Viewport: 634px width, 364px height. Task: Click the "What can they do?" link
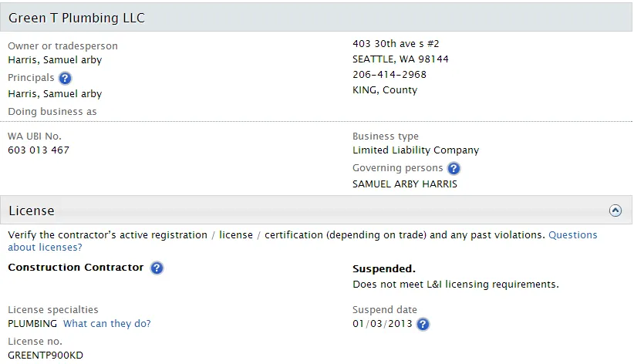107,324
